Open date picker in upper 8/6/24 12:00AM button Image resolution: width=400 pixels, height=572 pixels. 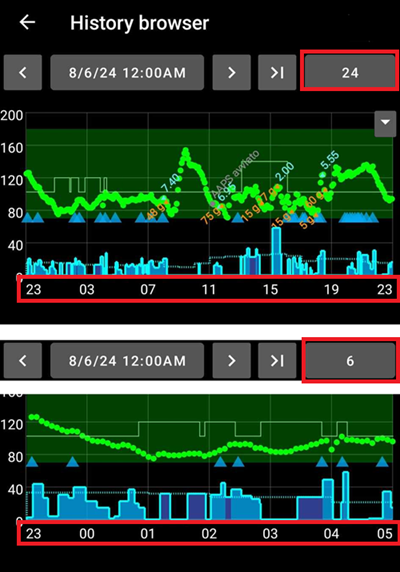127,73
